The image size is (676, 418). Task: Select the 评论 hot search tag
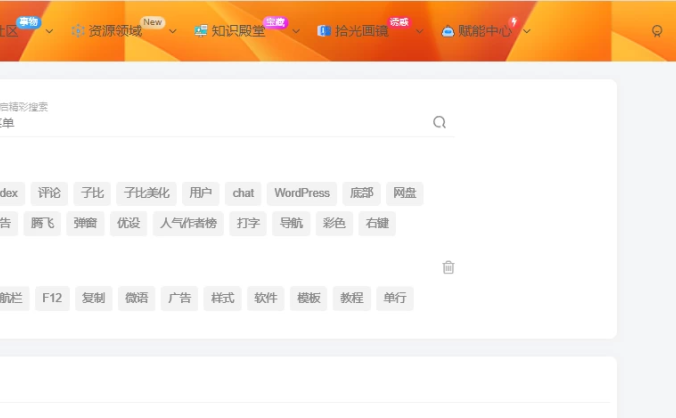[49, 193]
